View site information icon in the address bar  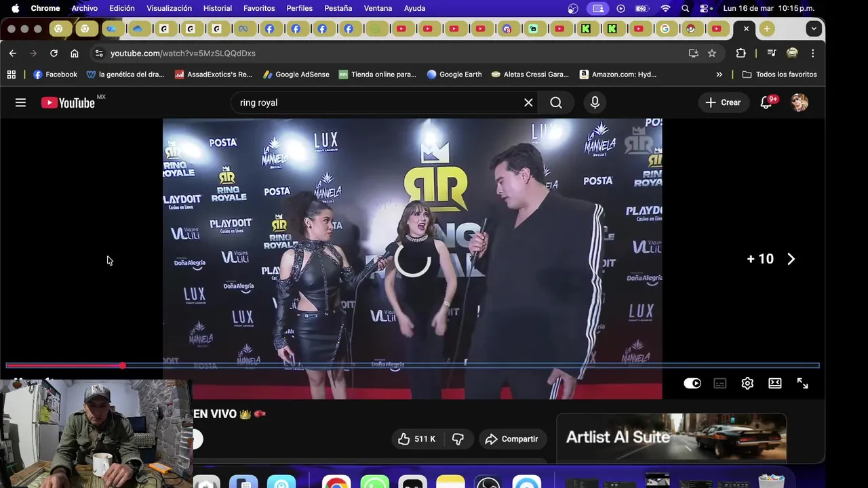pos(99,53)
